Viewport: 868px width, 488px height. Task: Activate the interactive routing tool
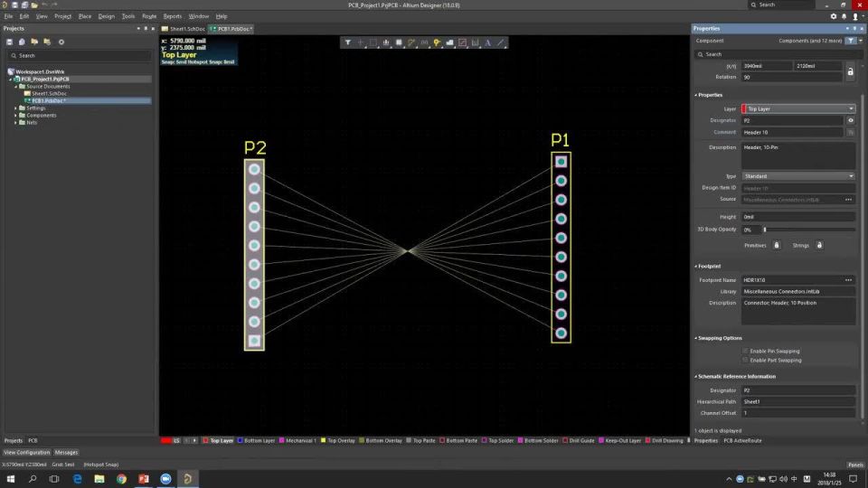tap(411, 42)
